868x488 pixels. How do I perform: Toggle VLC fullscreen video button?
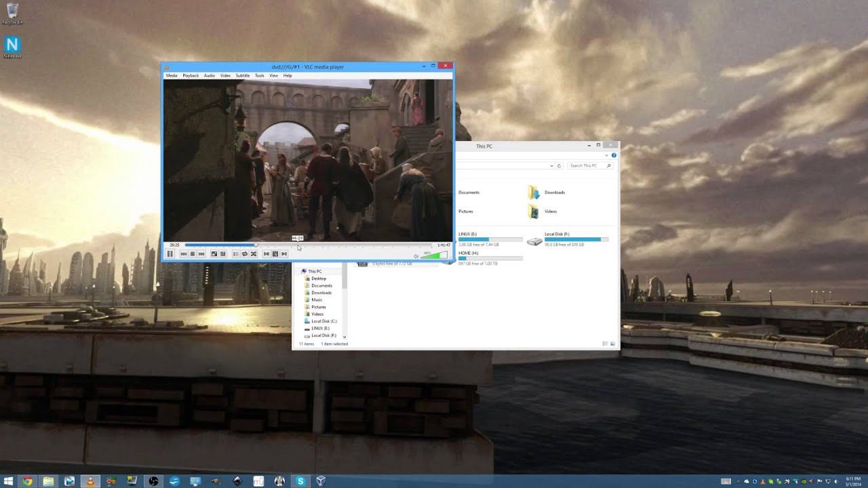coord(214,253)
